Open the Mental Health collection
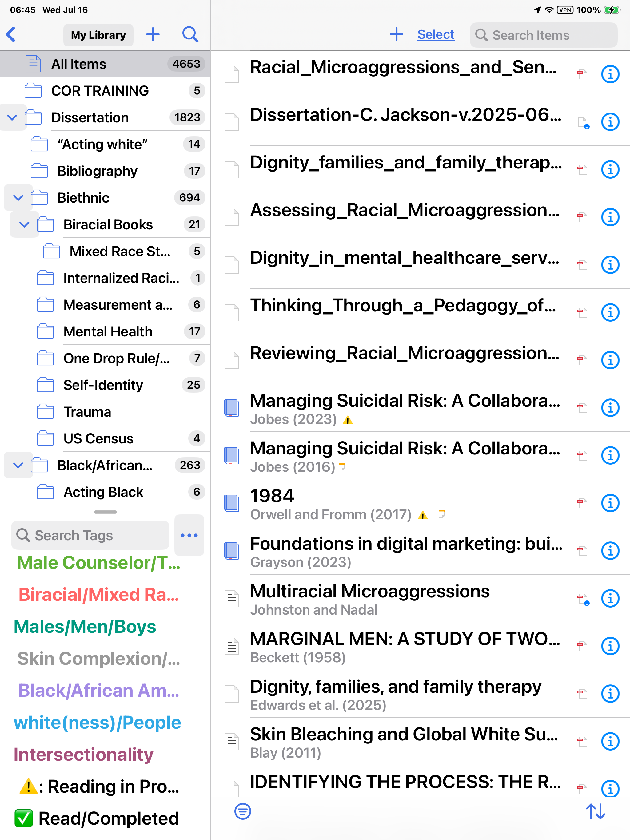 (x=108, y=331)
